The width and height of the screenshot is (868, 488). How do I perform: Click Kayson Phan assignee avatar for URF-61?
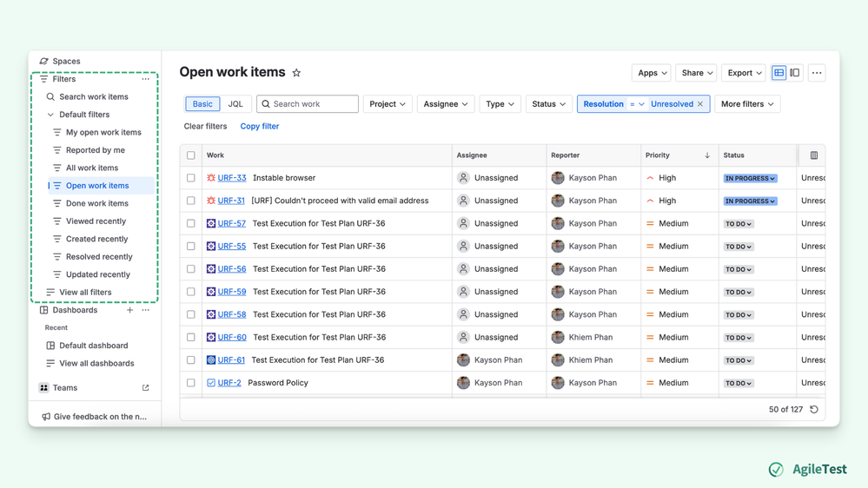tap(463, 359)
